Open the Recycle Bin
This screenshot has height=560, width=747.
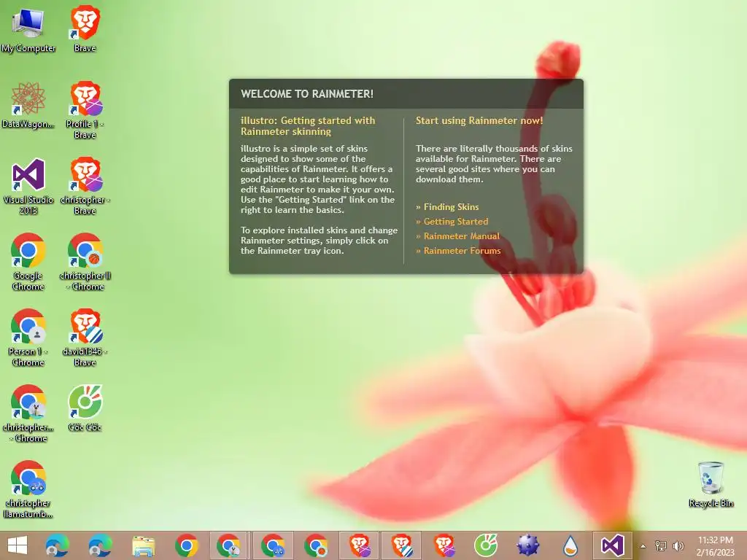pyautogui.click(x=711, y=485)
